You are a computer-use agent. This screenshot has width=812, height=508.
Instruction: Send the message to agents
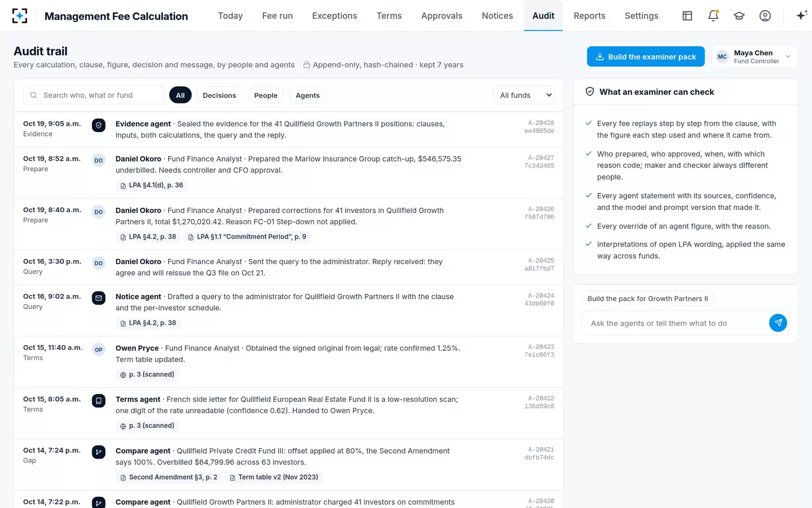(x=778, y=323)
